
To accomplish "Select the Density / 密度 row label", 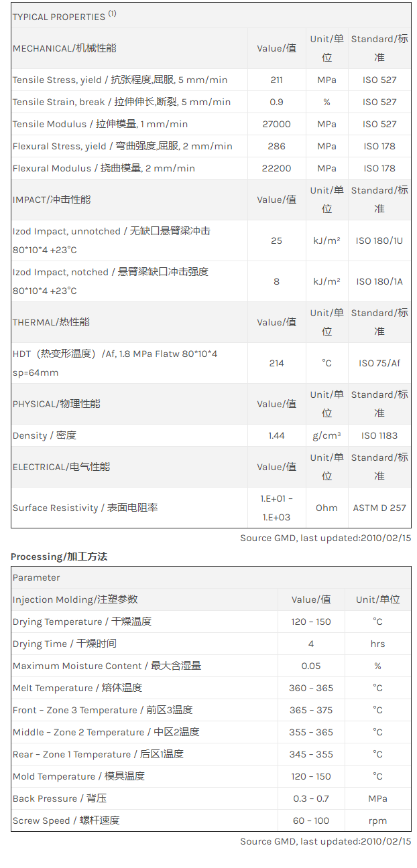I will coord(44,435).
